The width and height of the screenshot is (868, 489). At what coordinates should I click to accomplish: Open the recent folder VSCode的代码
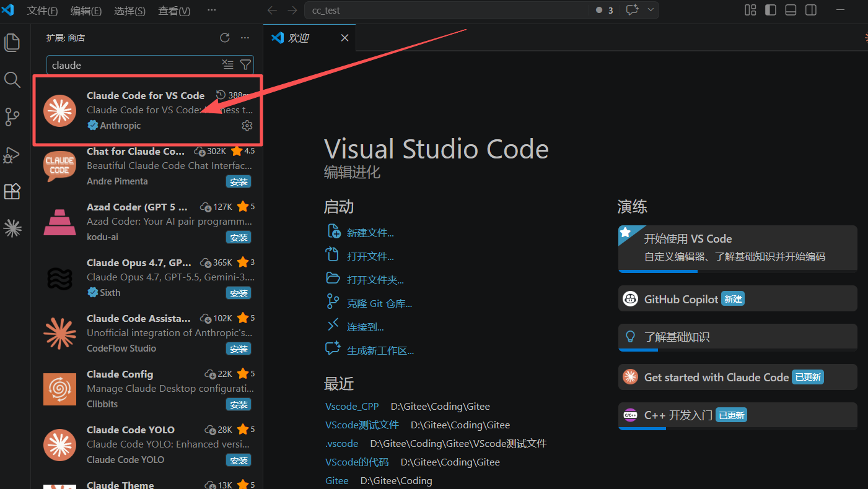(357, 462)
